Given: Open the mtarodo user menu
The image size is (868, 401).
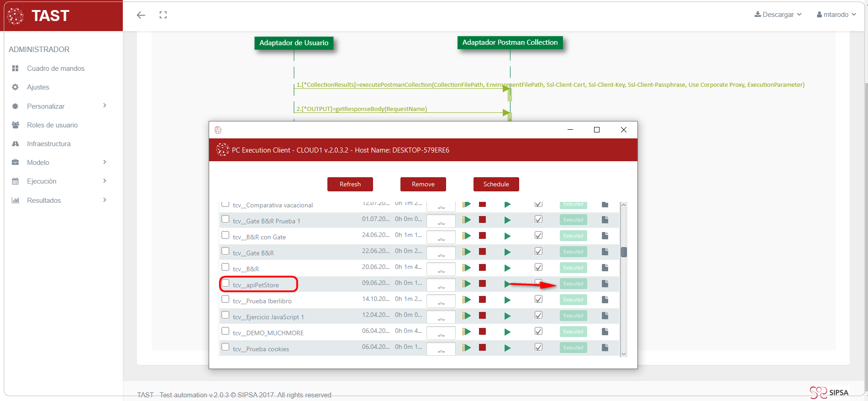Looking at the screenshot, I should [x=836, y=15].
